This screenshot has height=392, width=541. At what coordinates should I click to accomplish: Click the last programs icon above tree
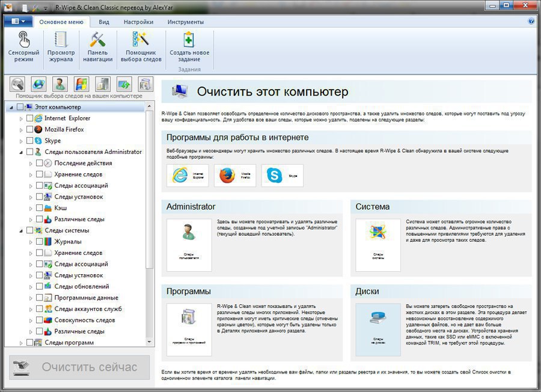pos(145,85)
